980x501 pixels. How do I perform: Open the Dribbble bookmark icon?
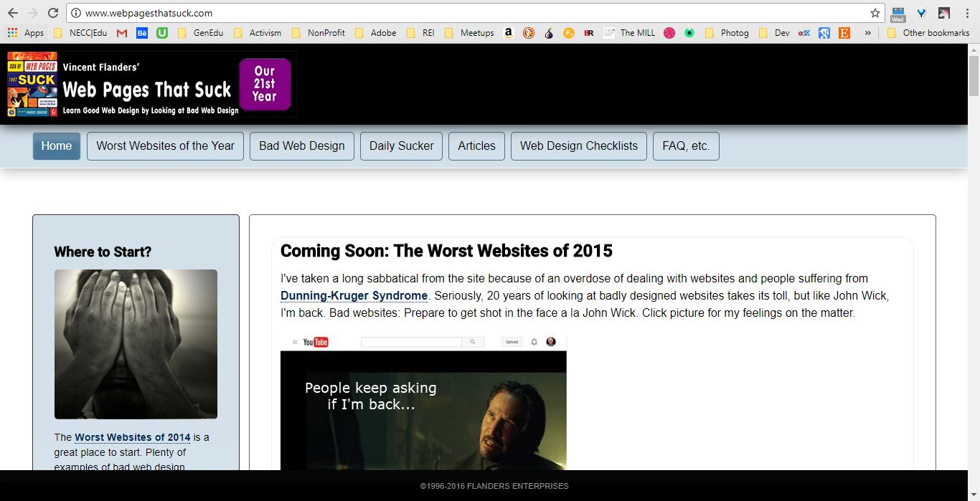click(x=669, y=32)
